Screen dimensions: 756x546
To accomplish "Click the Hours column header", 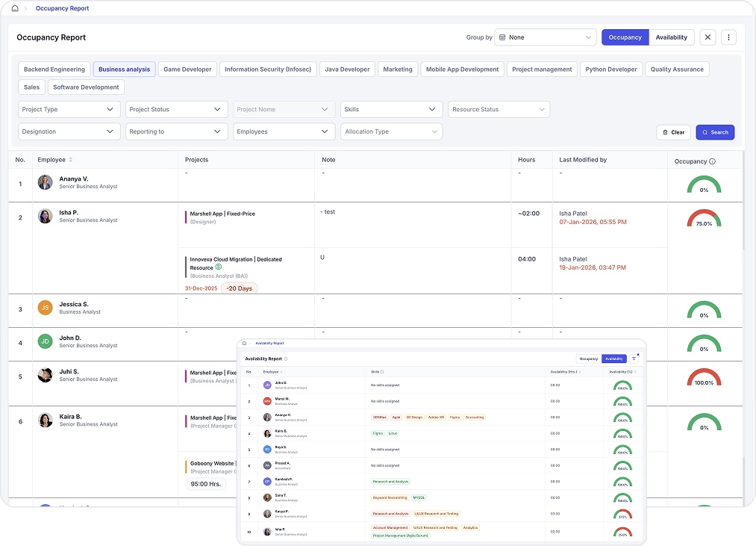I will coord(526,160).
